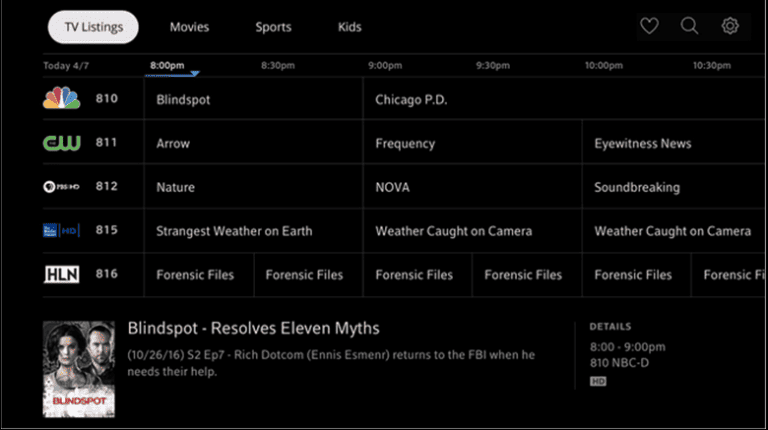Select the NBC channel logo
The width and height of the screenshot is (768, 430).
62,98
